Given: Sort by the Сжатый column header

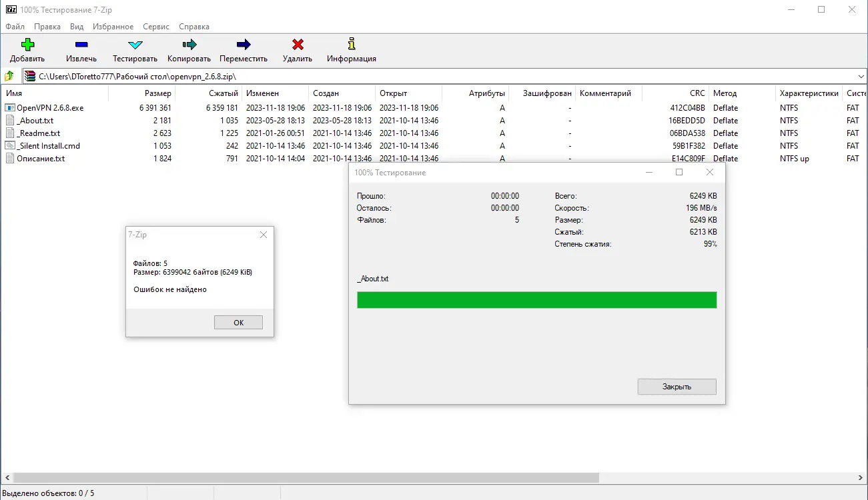Looking at the screenshot, I should pyautogui.click(x=208, y=93).
